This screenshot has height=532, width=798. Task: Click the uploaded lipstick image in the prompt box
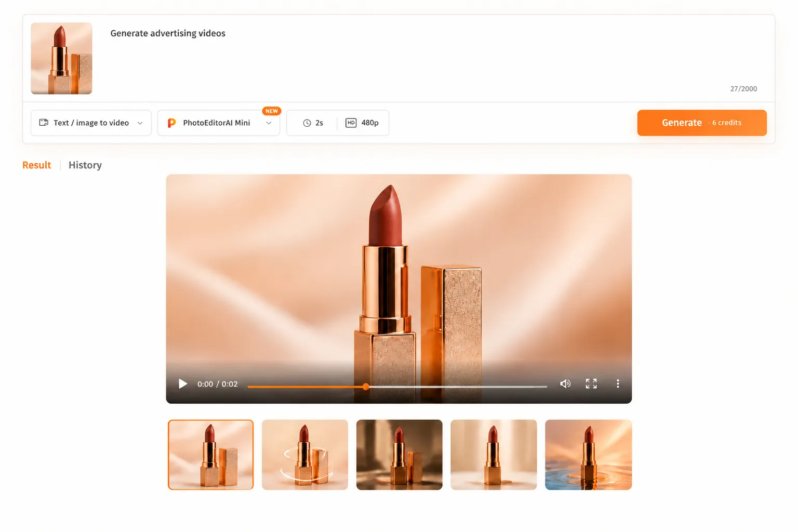(x=61, y=58)
